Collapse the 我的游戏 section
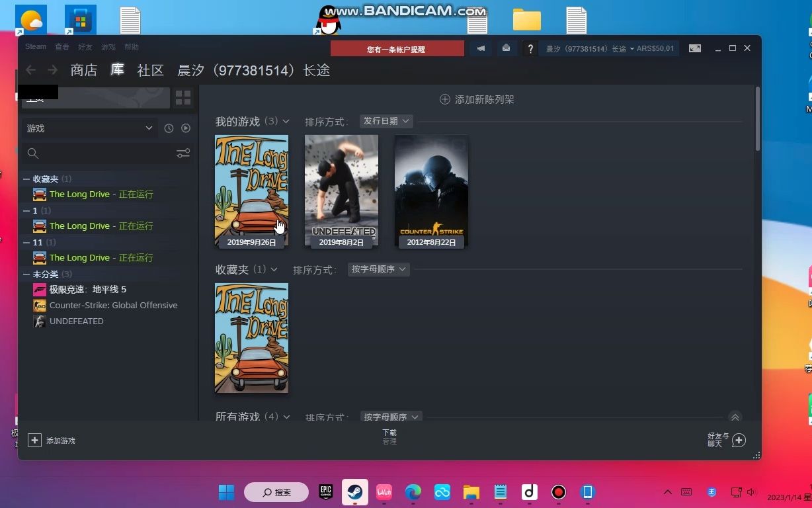Screen dimensions: 812x508 pos(286,121)
